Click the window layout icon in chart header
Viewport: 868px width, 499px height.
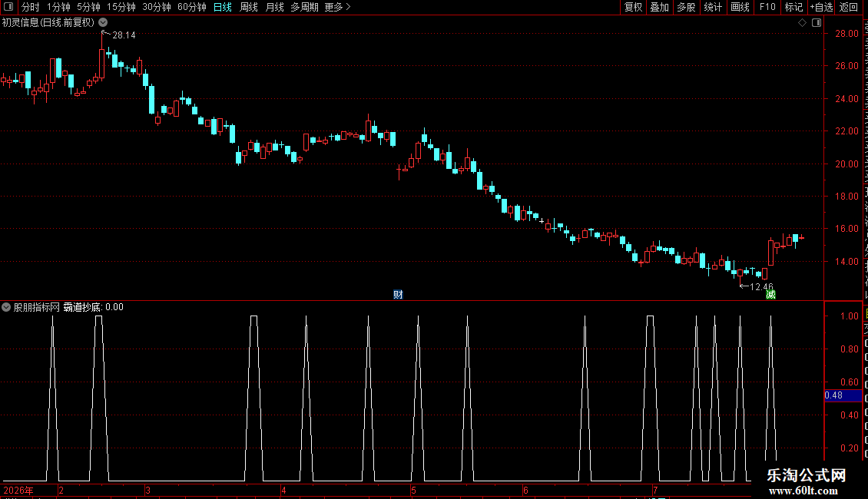817,22
